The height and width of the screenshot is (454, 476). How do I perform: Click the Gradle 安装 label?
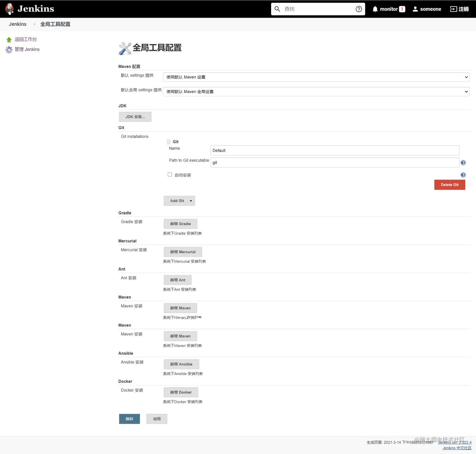point(132,222)
